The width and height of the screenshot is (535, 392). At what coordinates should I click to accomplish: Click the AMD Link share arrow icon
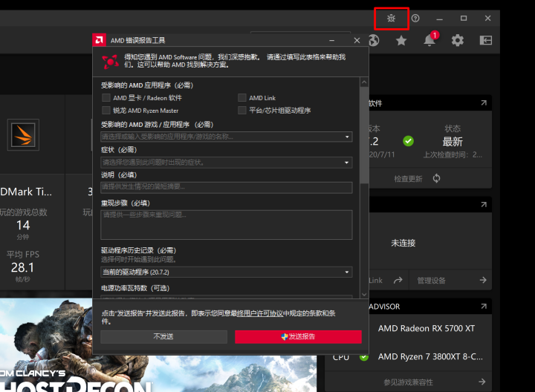point(398,280)
